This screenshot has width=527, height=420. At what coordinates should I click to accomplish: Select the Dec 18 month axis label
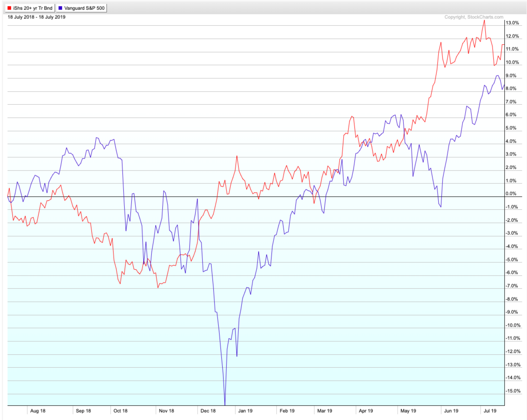click(208, 411)
